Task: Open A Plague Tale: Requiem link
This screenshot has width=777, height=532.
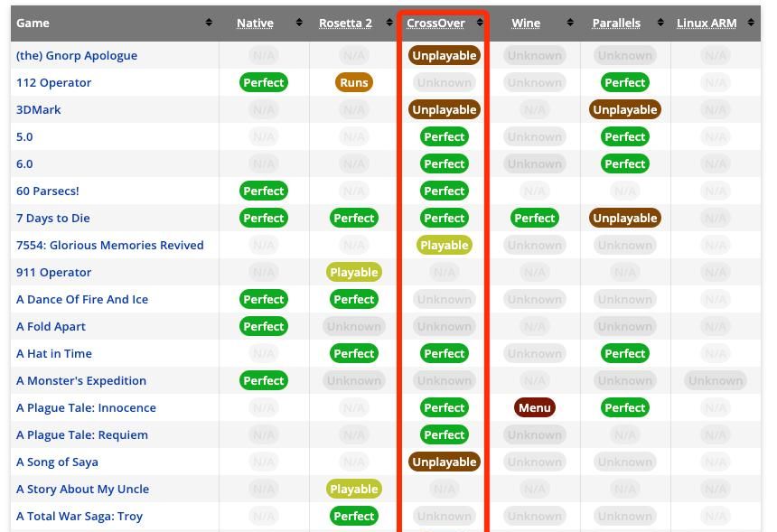Action: coord(82,435)
